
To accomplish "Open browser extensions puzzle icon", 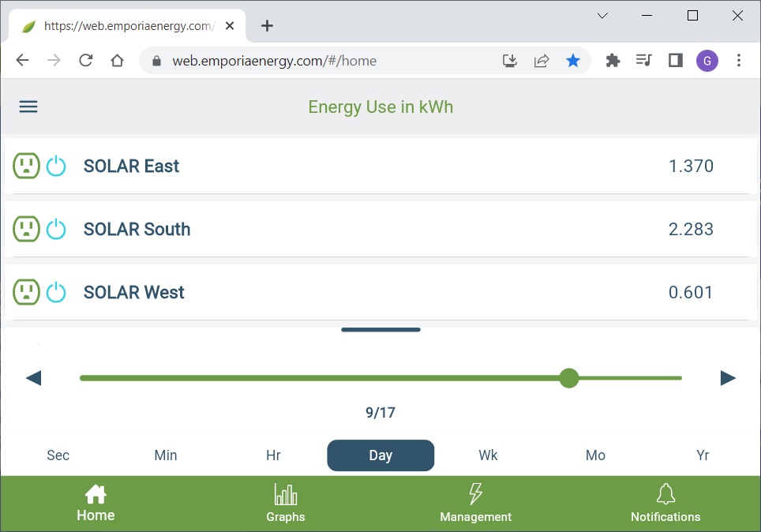I will 613,61.
